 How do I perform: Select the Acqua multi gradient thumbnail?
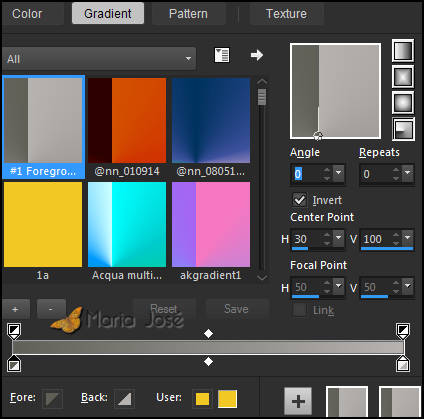pos(127,224)
